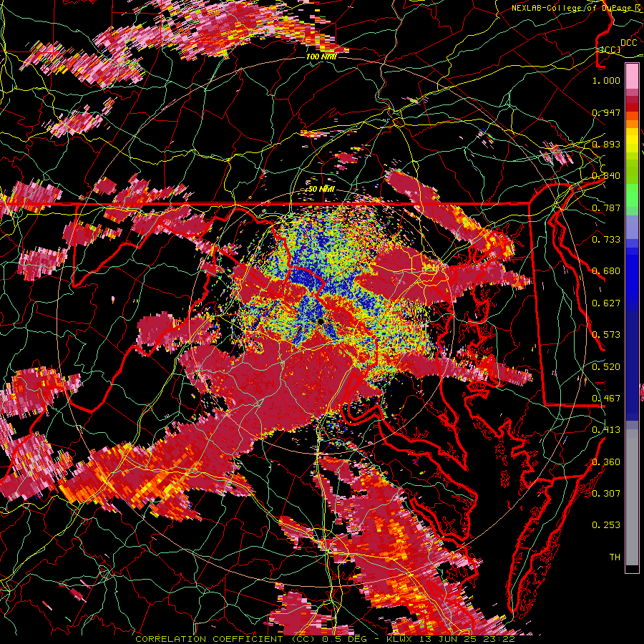The image size is (644, 644).
Task: Click the 1.000 scale value
Action: click(x=606, y=80)
